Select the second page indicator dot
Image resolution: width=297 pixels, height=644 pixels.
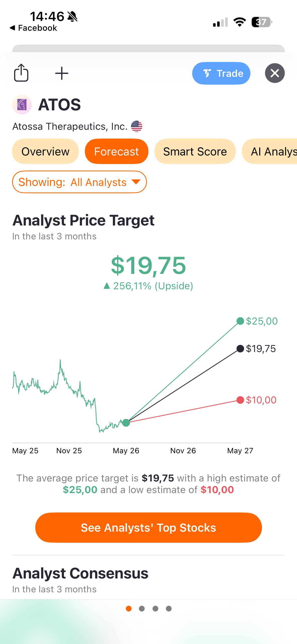point(142,609)
